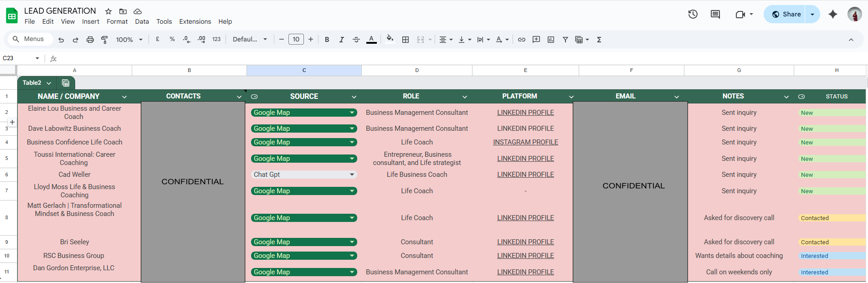Select the paint format tool
Viewport: 868px width, 283px height.
[x=104, y=40]
